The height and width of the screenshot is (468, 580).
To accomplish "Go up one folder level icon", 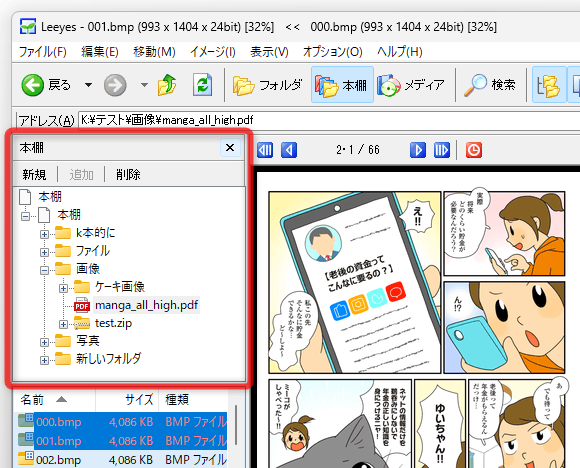I will (x=167, y=85).
